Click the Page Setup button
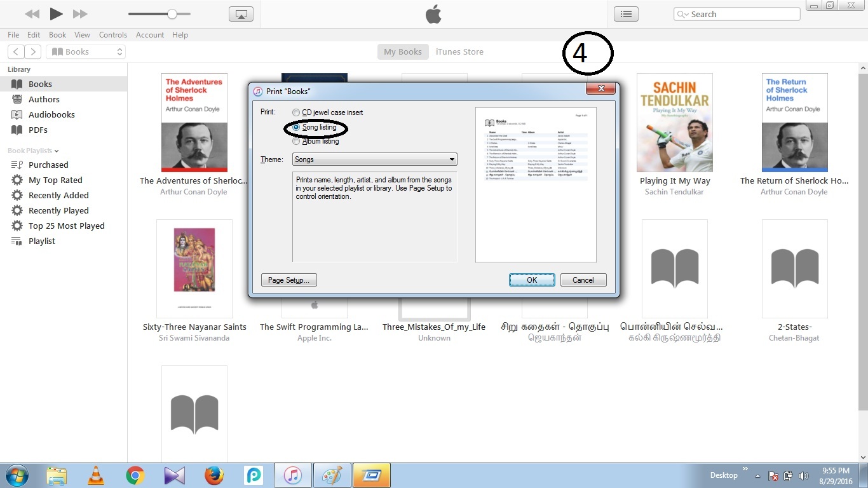The width and height of the screenshot is (868, 488). click(x=289, y=280)
